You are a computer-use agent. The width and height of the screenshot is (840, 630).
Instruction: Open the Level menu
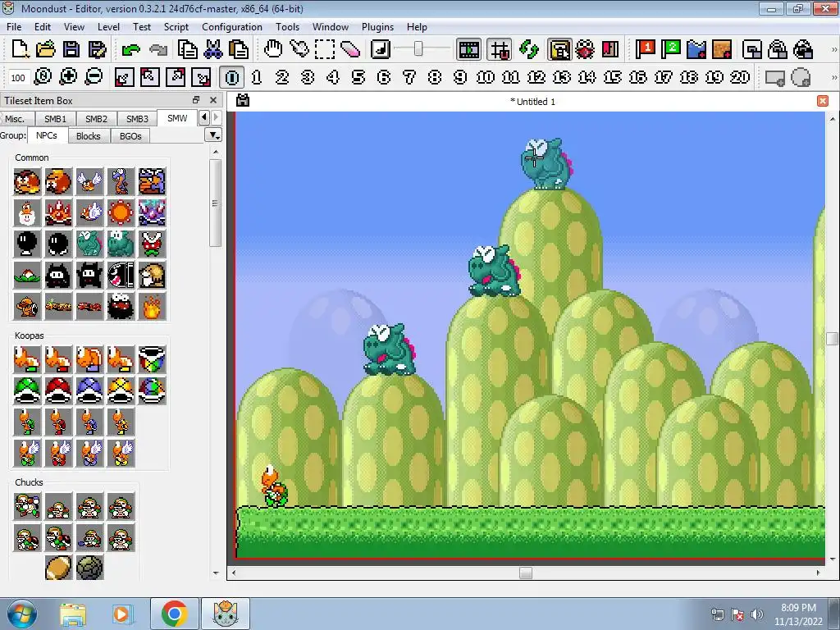(108, 27)
